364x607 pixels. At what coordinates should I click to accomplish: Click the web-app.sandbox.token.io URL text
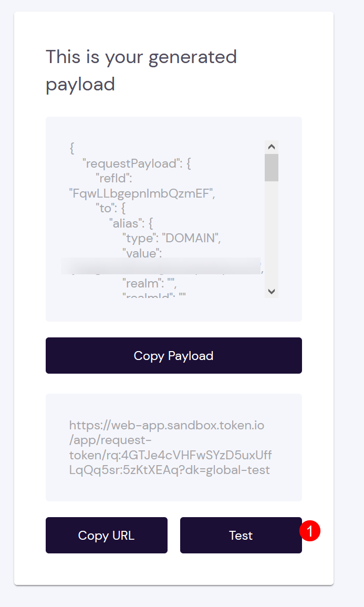(167, 426)
